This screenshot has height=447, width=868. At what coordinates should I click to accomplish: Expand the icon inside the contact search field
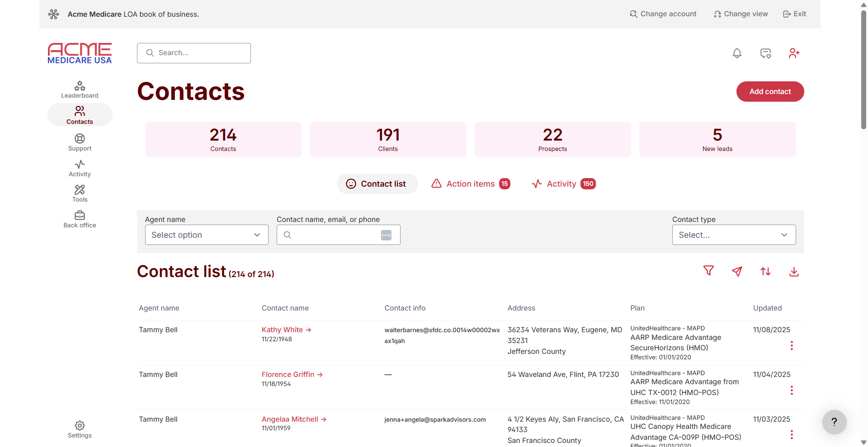386,235
